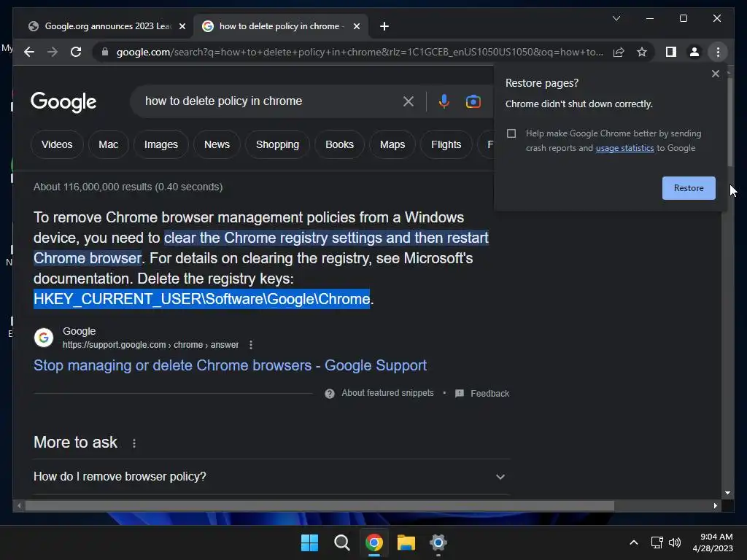Close the 'how to delete policy' tab
This screenshot has height=560, width=747.
tap(356, 26)
